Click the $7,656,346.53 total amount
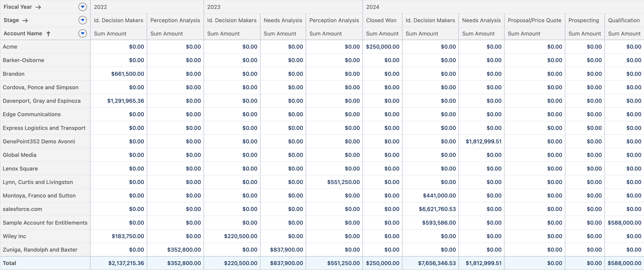Viewport: 644px width, 270px height. pos(437,263)
